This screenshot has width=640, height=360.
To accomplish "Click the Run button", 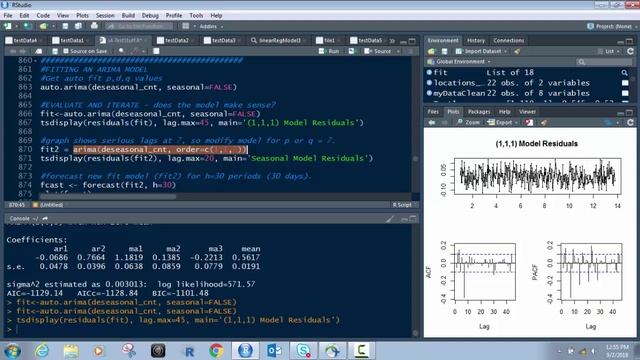I will pos(329,51).
